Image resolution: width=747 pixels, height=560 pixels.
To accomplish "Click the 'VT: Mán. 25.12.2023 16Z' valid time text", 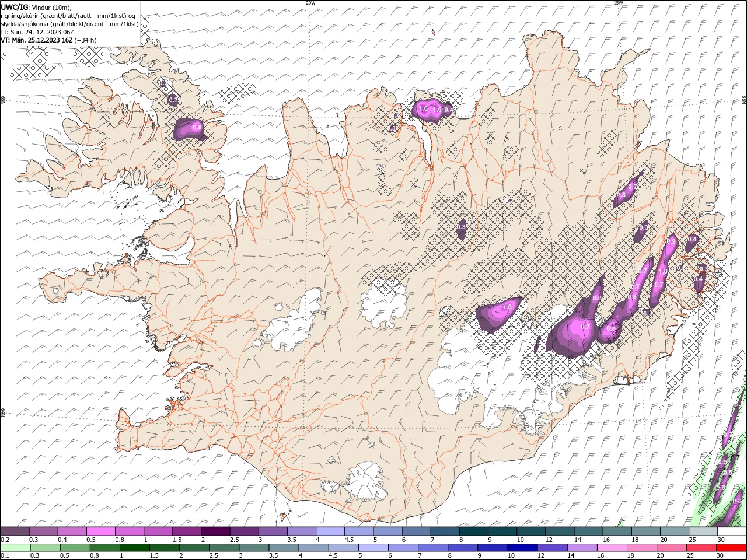I will (x=37, y=40).
